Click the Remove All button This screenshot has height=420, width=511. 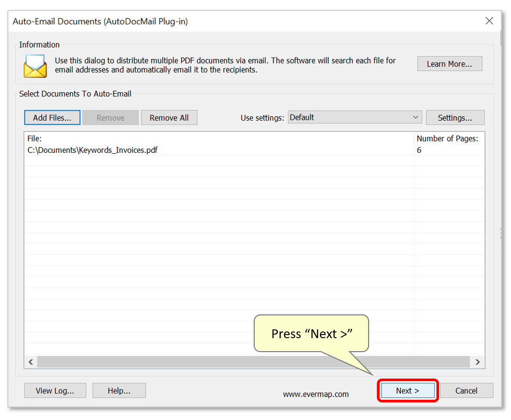click(x=169, y=117)
